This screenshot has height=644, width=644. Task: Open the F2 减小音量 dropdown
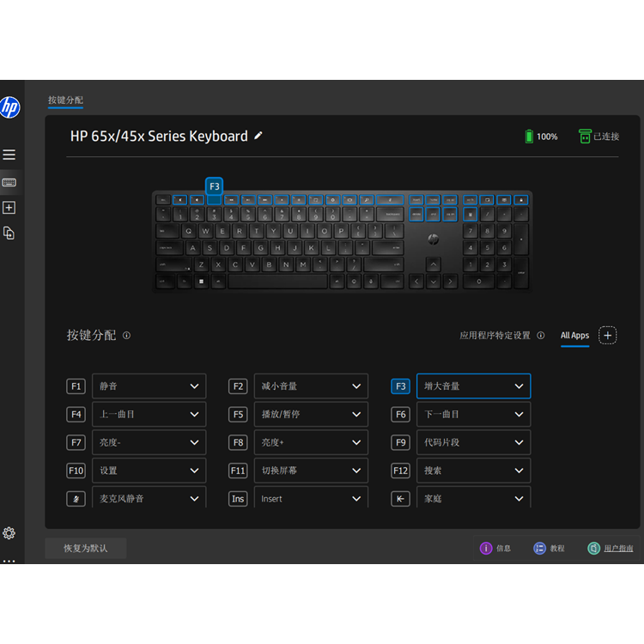point(311,386)
